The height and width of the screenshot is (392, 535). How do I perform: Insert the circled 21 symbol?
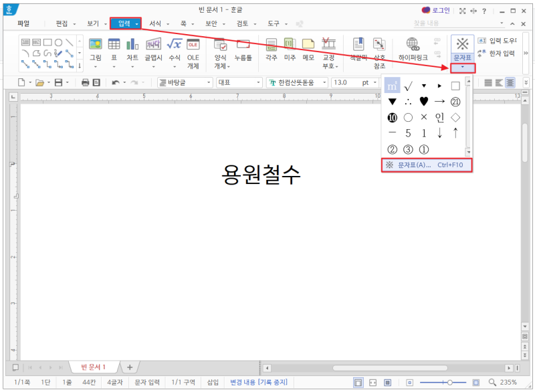(x=455, y=101)
